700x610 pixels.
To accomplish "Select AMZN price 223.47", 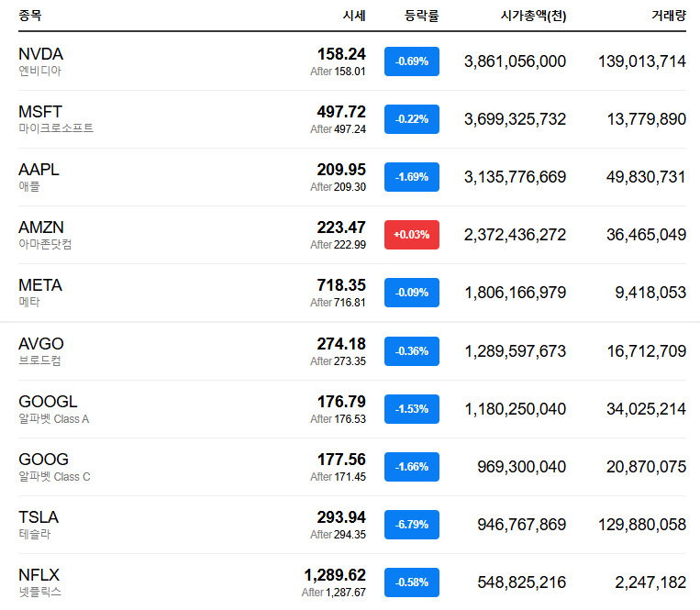I will tap(341, 227).
